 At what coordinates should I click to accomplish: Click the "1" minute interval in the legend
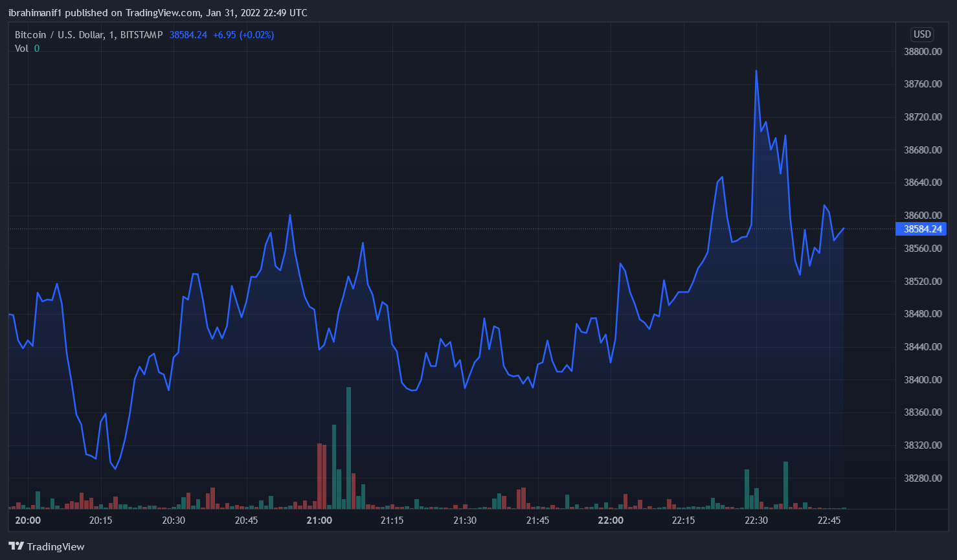point(112,34)
